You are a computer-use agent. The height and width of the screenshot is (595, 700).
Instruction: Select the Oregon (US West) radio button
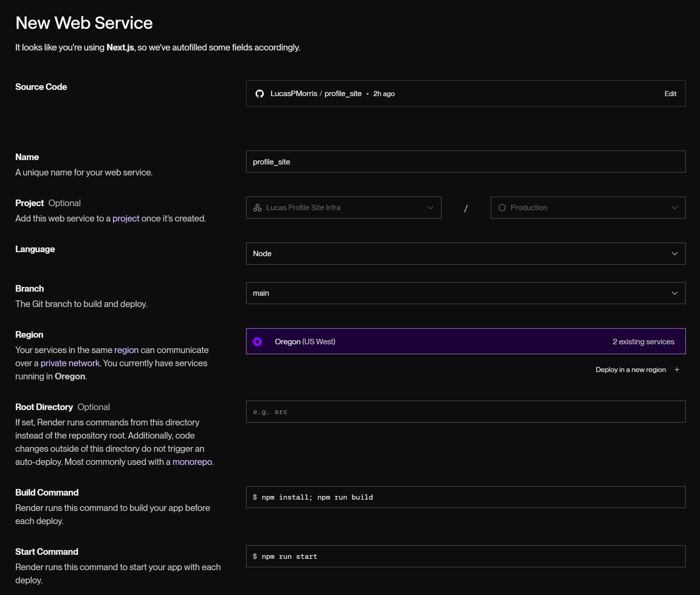coord(257,341)
